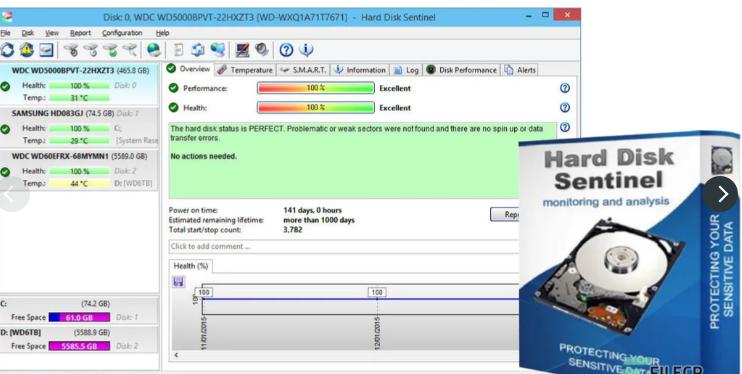Screen dimensions: 742x374
Task: Open the Disk Performance tab
Action: point(462,70)
